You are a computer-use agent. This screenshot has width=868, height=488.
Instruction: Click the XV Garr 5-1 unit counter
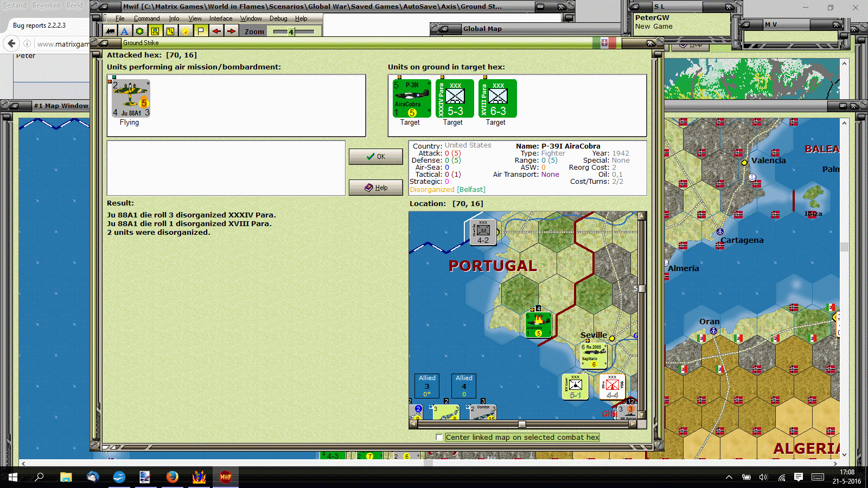coord(576,387)
